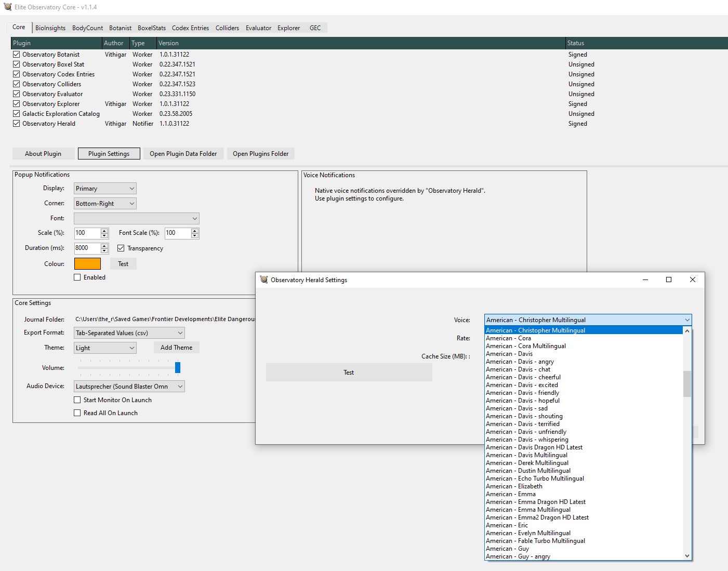Viewport: 728px width, 571px height.
Task: Select voice American - Emma Dragon HD Latest
Action: click(584, 502)
